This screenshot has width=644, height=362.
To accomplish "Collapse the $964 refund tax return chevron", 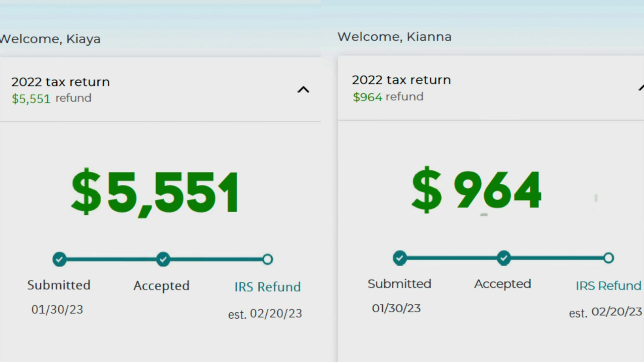I will point(641,88).
